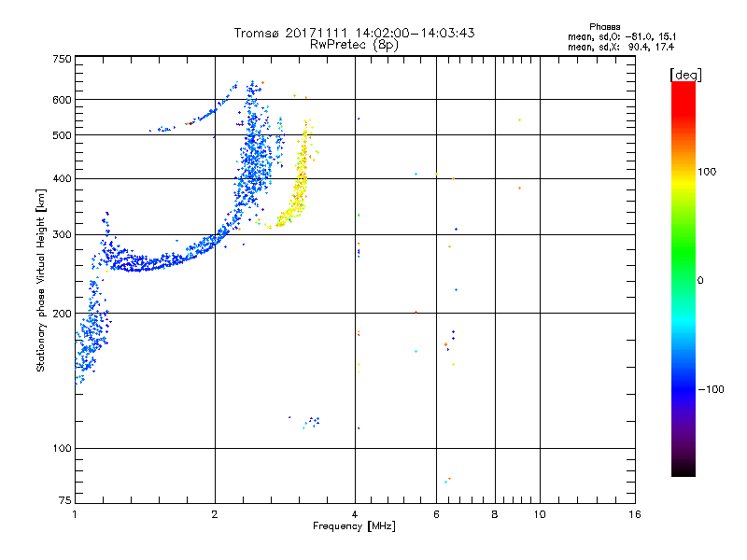Click the plot title 'Tromsø 20171111 14:02:00-14:03:43'
This screenshot has height=560, width=747.
pyautogui.click(x=354, y=33)
